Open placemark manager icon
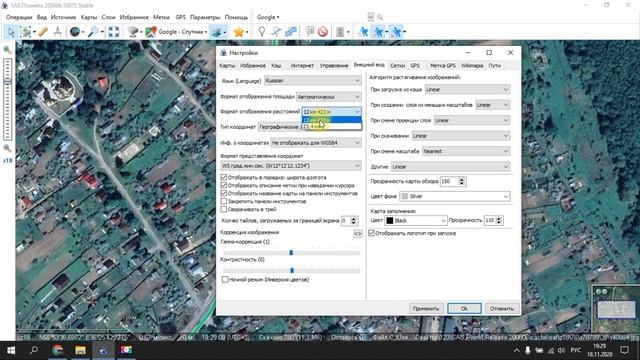This screenshot has height=360, width=640. click(310, 32)
